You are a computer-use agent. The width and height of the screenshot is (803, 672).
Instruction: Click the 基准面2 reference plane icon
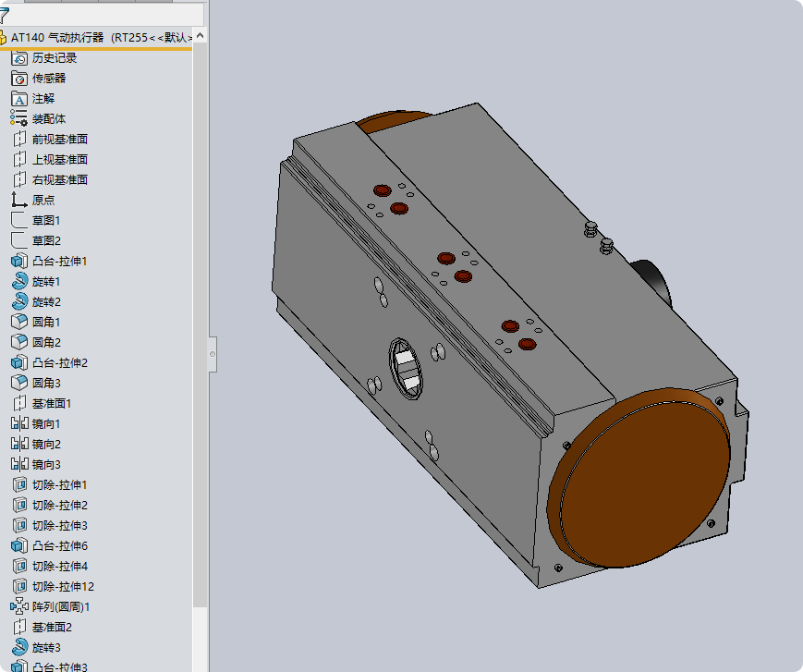(x=19, y=627)
